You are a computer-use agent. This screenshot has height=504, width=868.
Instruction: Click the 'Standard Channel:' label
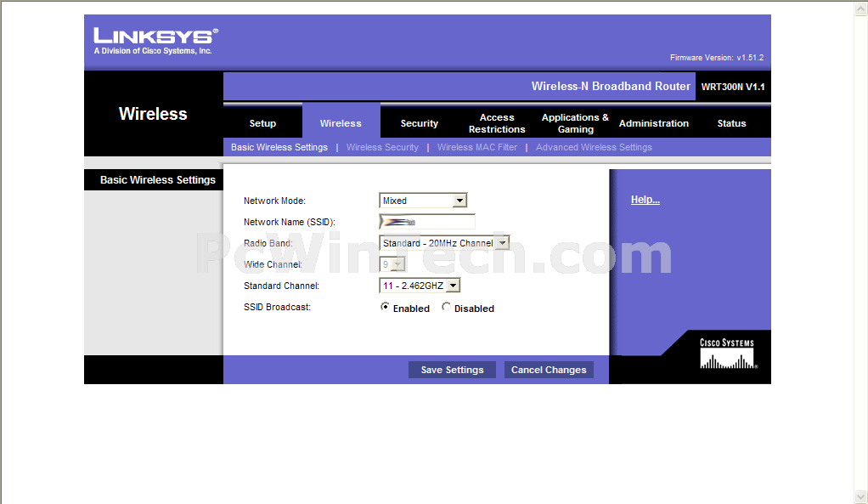[x=281, y=286]
